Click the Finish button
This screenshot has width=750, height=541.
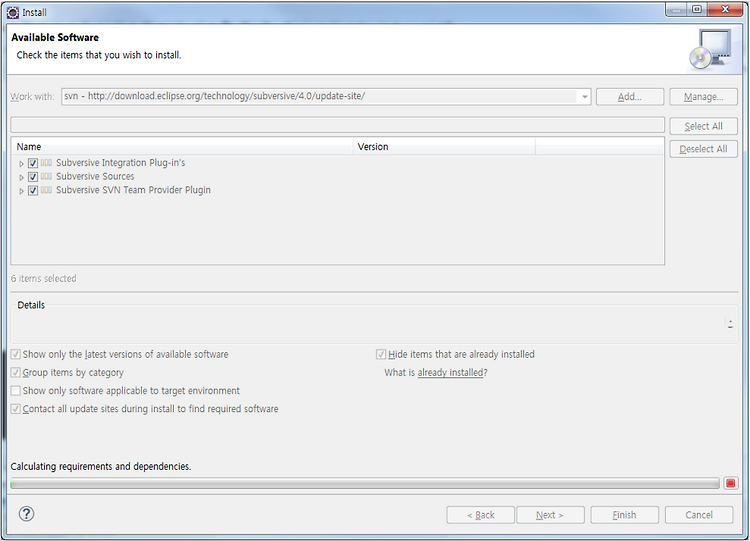(x=624, y=515)
